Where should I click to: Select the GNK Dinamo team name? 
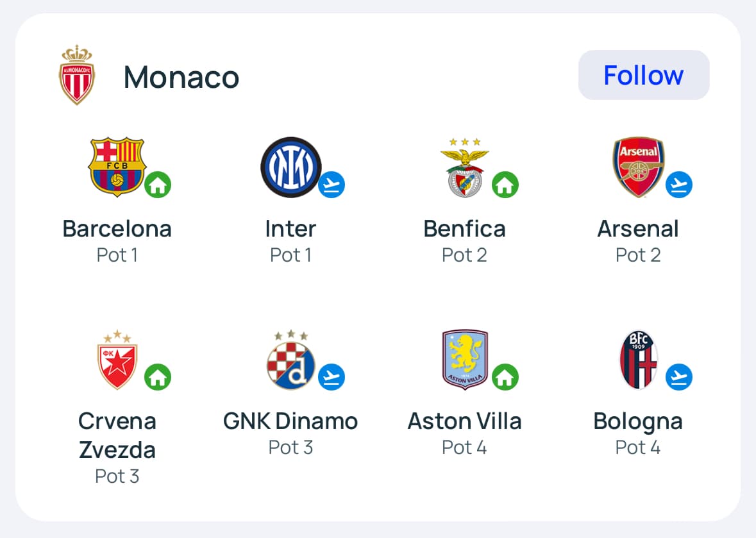pyautogui.click(x=290, y=421)
